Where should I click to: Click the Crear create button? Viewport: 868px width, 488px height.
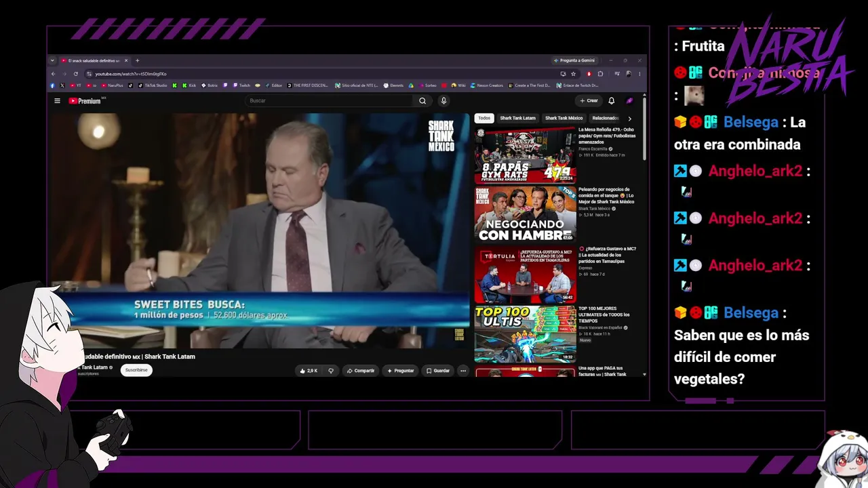click(x=589, y=101)
